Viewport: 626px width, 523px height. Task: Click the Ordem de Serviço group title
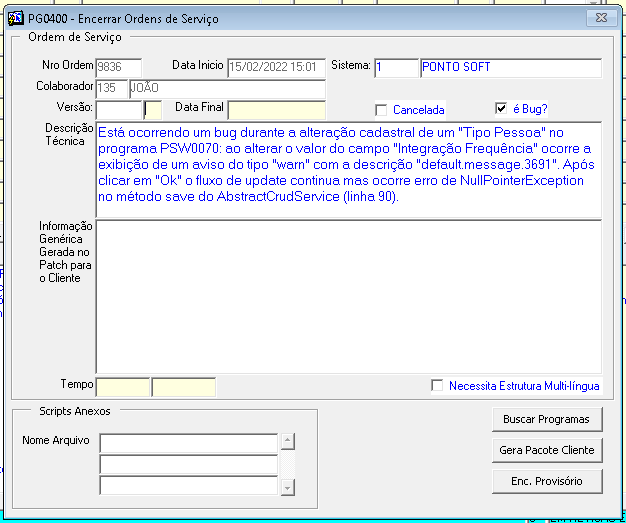75,37
